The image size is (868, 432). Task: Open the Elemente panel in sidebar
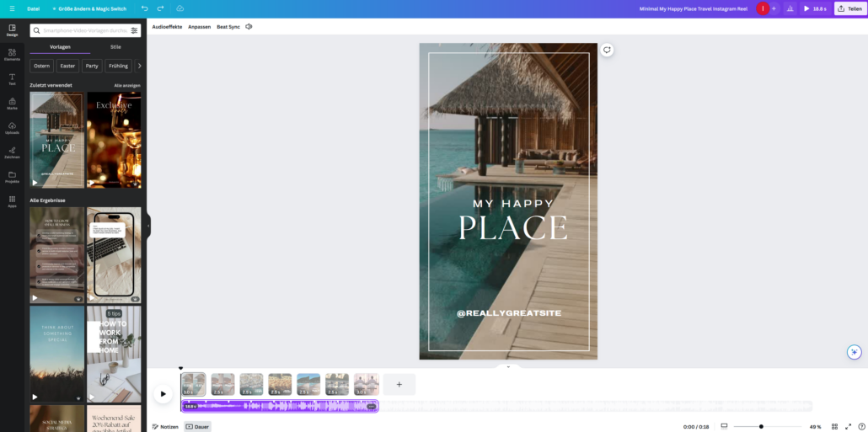(12, 55)
